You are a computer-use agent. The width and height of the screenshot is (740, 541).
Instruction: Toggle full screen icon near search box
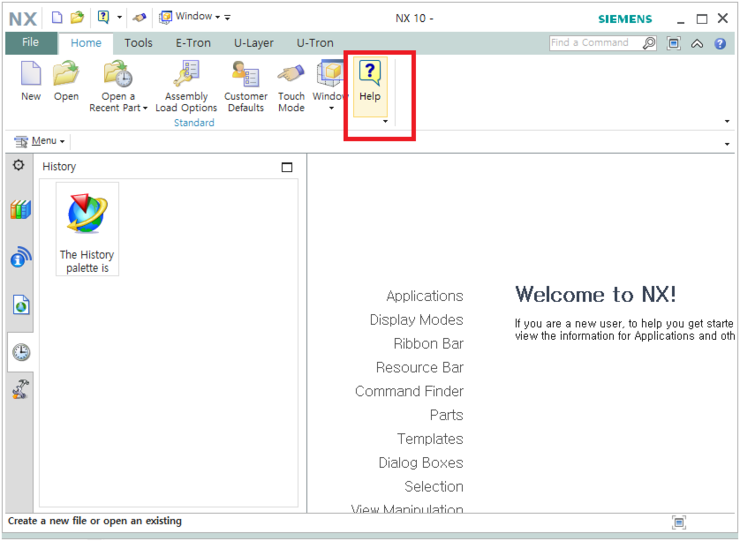(673, 43)
